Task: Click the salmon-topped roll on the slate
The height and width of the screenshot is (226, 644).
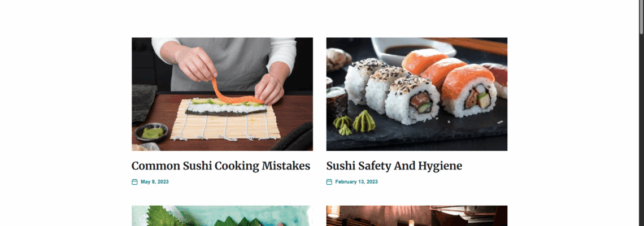Action: (469, 91)
